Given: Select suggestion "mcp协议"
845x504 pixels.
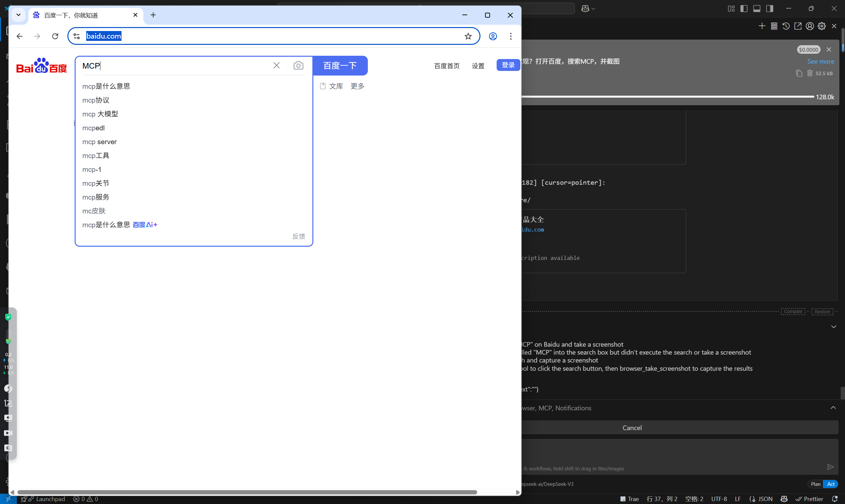Looking at the screenshot, I should pos(96,100).
